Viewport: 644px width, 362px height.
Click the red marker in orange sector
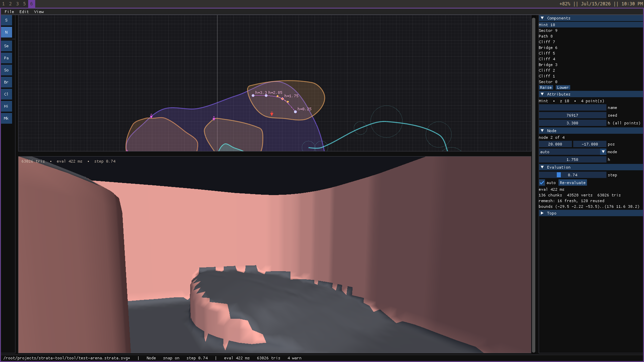272,114
